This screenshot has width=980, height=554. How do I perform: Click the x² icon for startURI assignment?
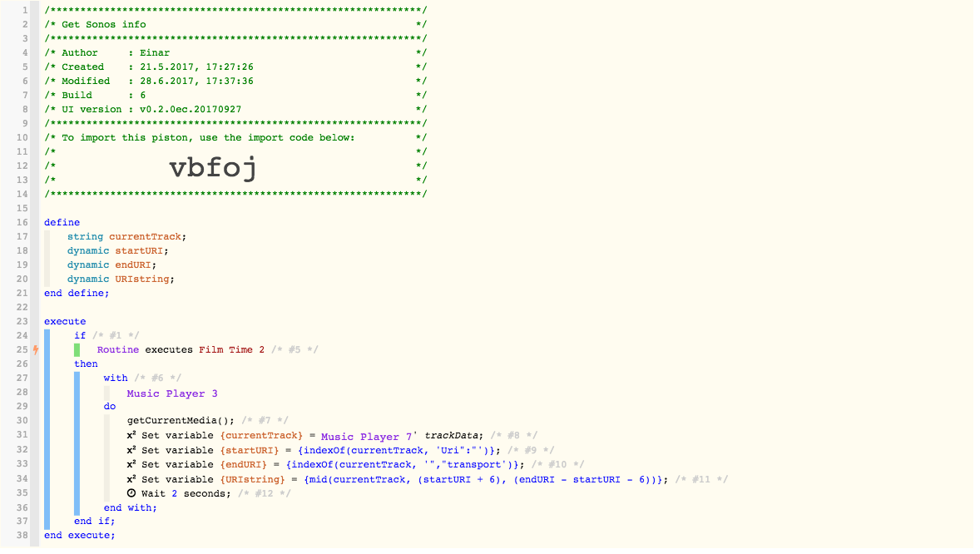pos(131,450)
